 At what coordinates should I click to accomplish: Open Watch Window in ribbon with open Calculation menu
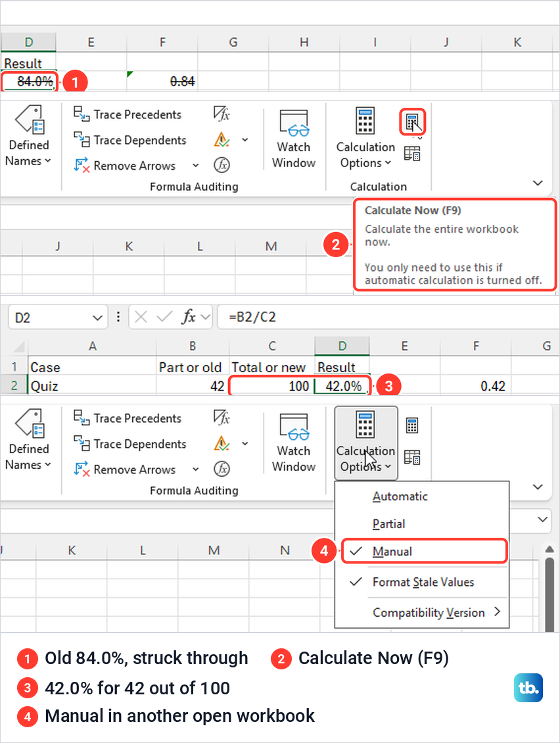coord(294,442)
